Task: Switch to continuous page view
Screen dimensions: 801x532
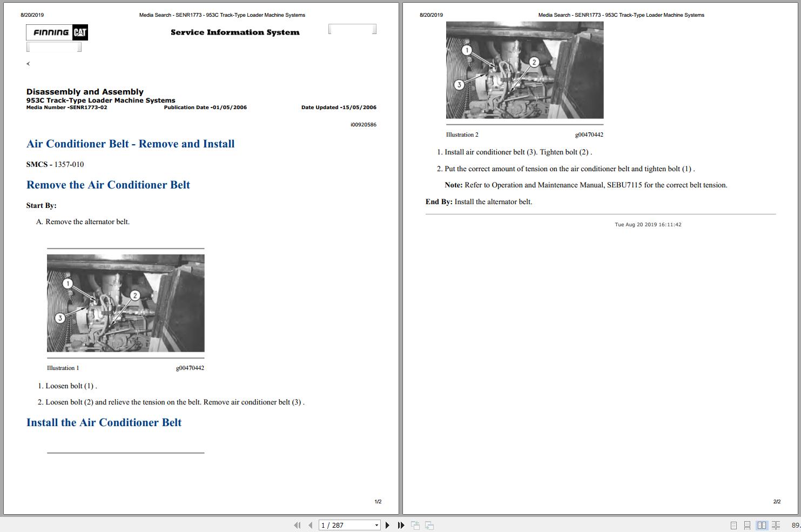Action: [x=747, y=525]
